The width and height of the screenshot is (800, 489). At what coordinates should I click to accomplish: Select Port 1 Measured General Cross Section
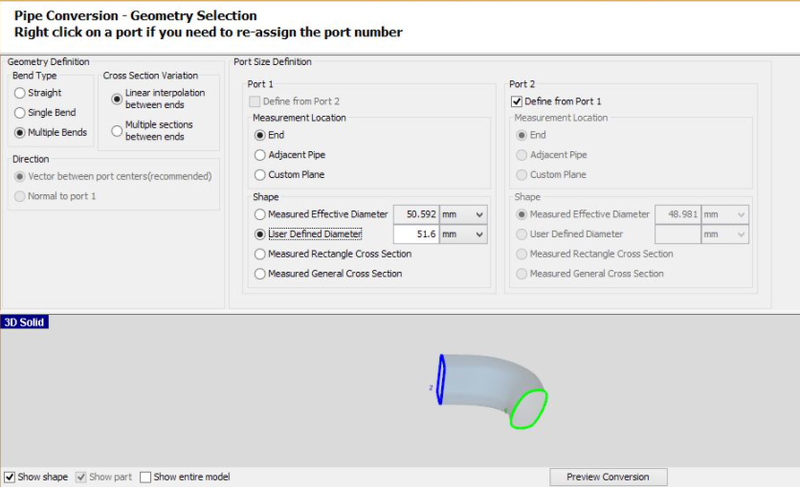click(260, 274)
